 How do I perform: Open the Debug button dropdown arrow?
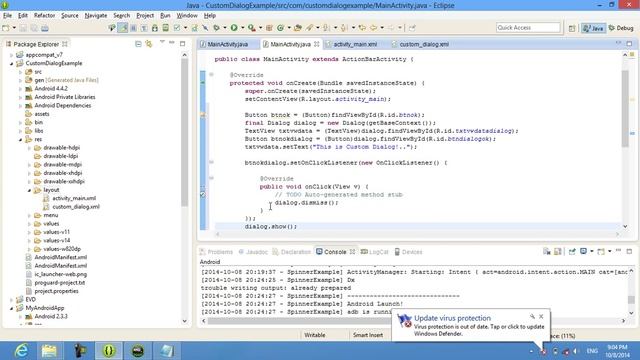pos(224,28)
